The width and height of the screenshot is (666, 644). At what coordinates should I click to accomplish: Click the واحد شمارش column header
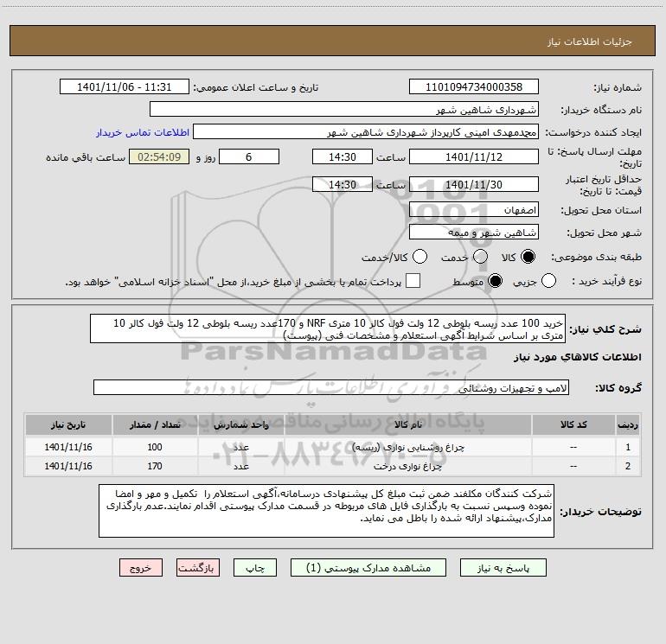(240, 424)
